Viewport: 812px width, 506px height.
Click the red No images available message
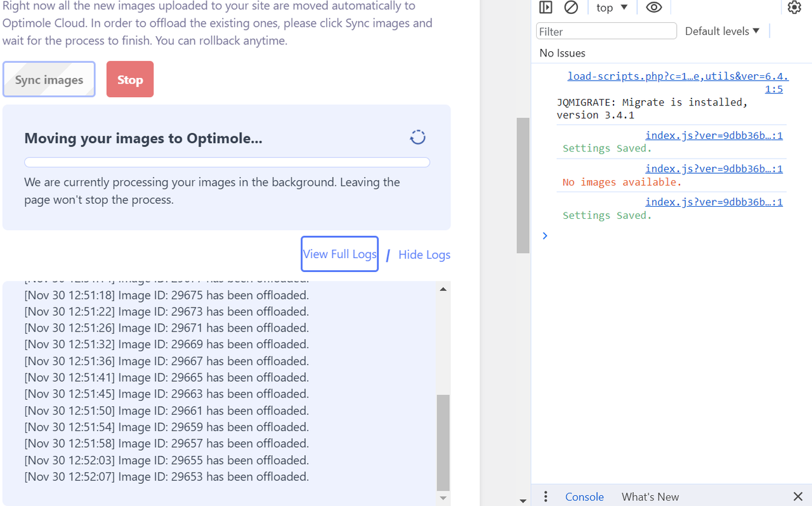pyautogui.click(x=622, y=182)
